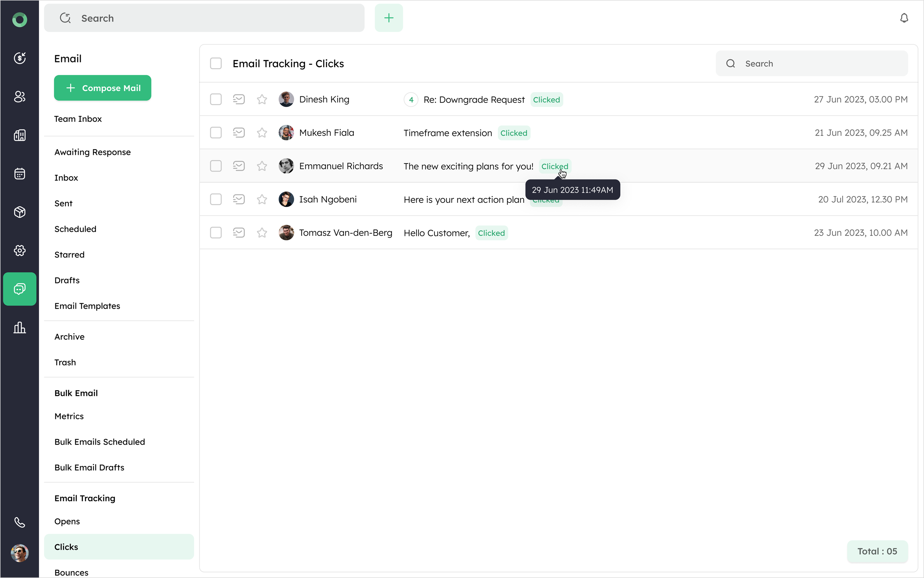Tick the Tomasz Van-den-Berg email checkbox
Screen dimensions: 924x578
click(216, 232)
